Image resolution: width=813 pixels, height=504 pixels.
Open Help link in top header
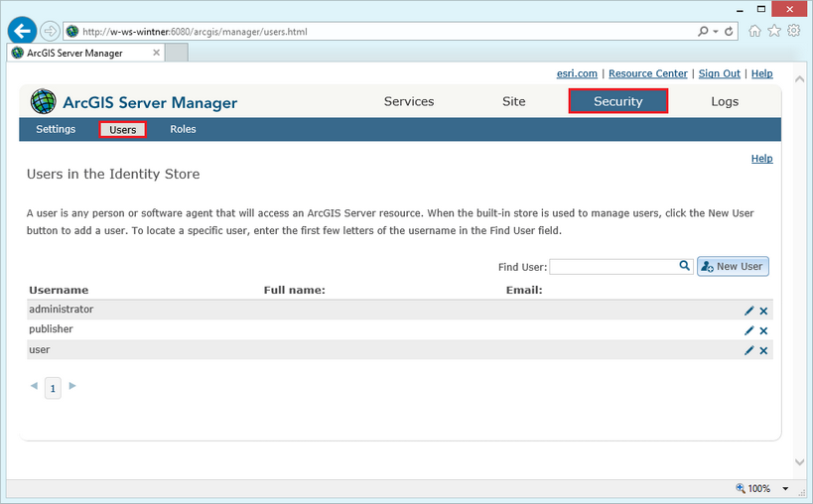pyautogui.click(x=761, y=73)
